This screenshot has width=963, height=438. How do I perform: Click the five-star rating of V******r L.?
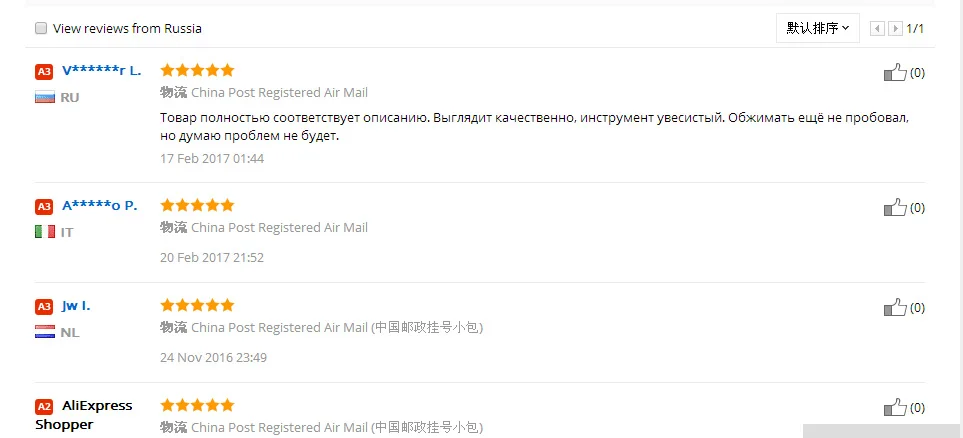pyautogui.click(x=197, y=70)
